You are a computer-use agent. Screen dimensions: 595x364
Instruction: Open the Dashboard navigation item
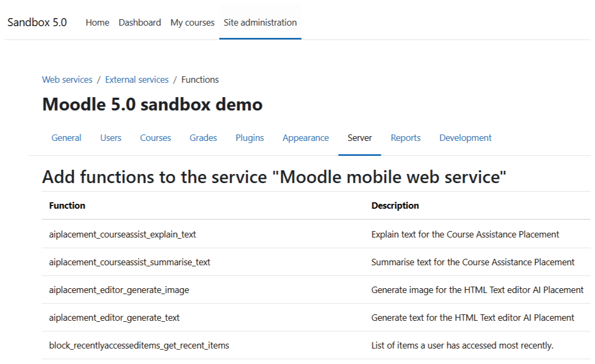[139, 22]
